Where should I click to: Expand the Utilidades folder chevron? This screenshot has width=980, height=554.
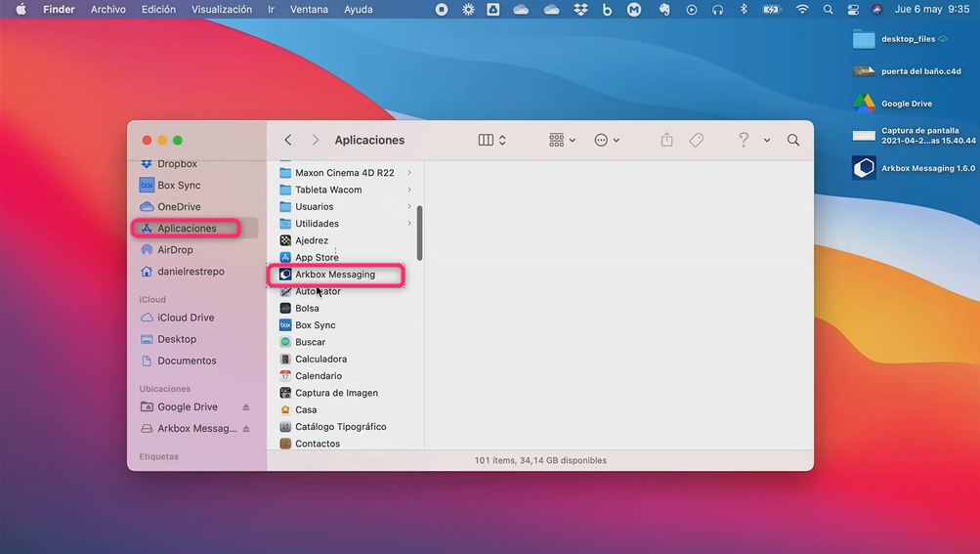point(409,224)
